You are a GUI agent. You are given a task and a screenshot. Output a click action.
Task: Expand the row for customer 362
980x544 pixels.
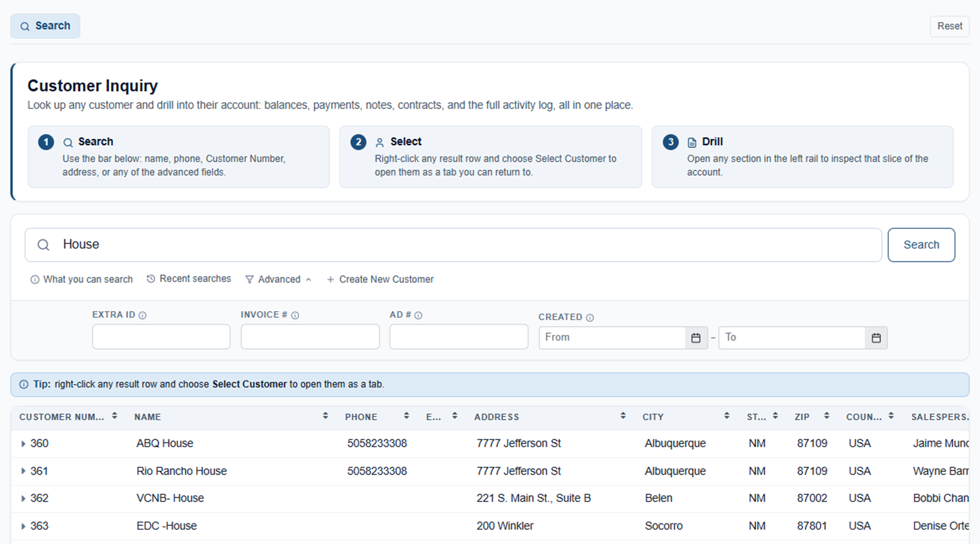click(23, 499)
